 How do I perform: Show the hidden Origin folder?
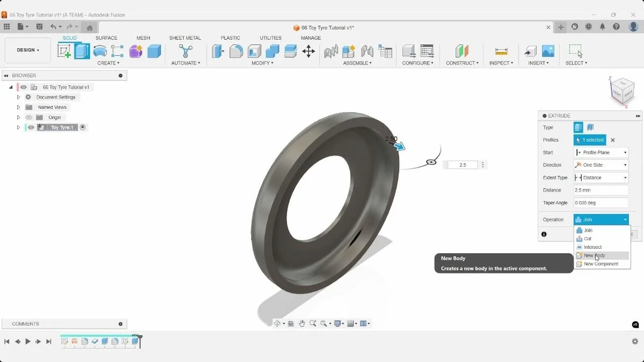pos(30,117)
